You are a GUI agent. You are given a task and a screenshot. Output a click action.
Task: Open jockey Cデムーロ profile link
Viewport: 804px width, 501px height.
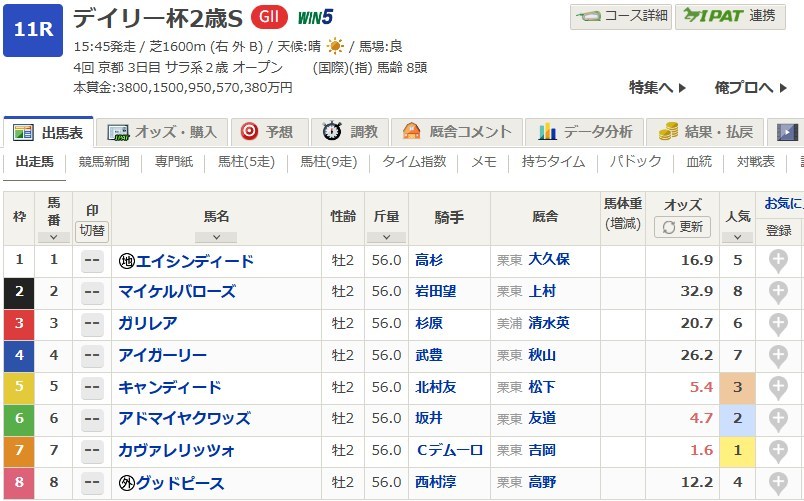point(448,451)
